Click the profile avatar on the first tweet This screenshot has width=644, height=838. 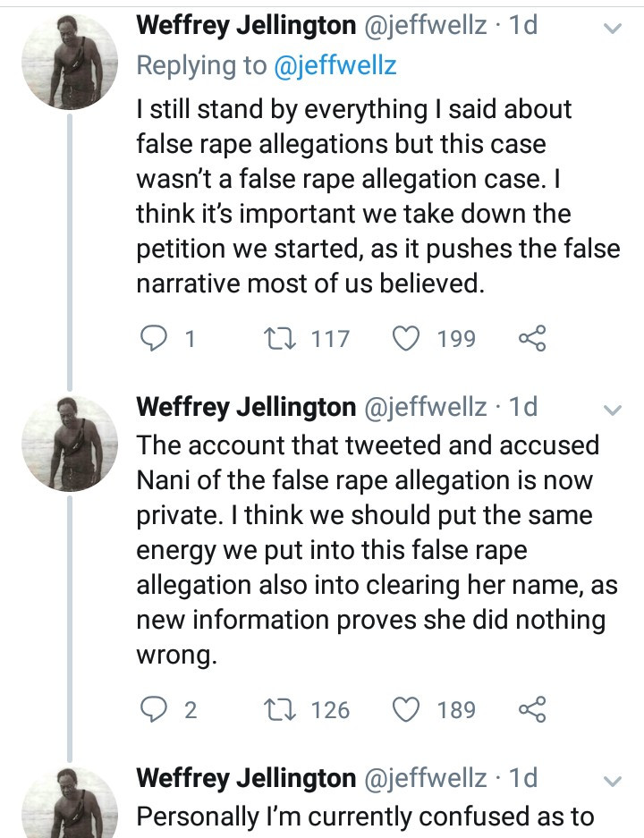69,62
